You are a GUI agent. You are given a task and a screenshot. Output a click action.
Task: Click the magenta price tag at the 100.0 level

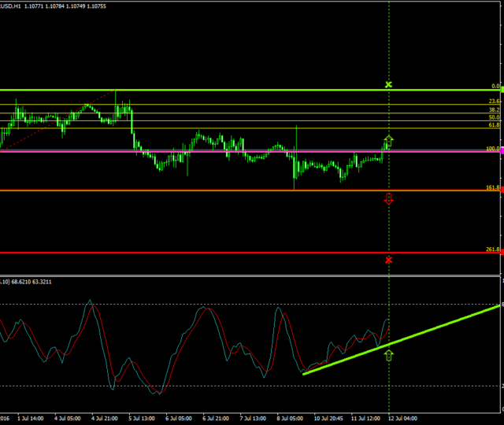point(502,152)
